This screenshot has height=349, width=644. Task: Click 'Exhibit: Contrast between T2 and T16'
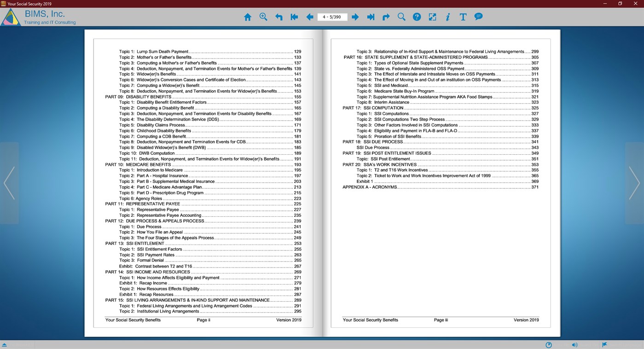click(x=210, y=266)
